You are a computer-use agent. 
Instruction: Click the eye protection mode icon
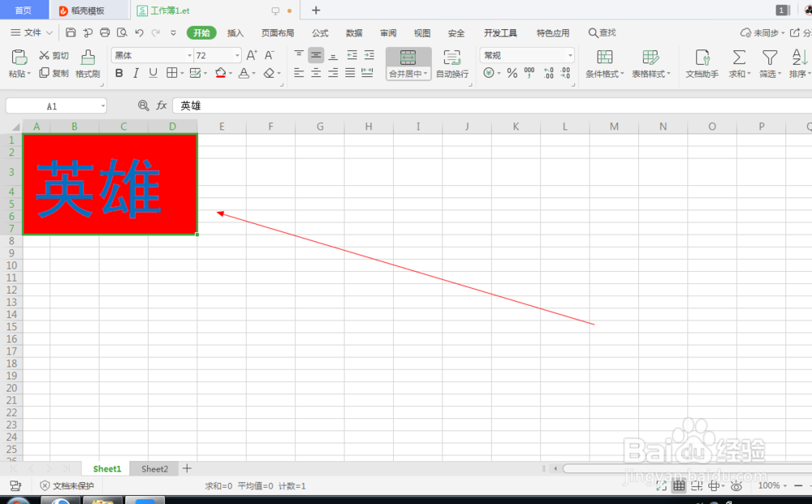(x=736, y=486)
